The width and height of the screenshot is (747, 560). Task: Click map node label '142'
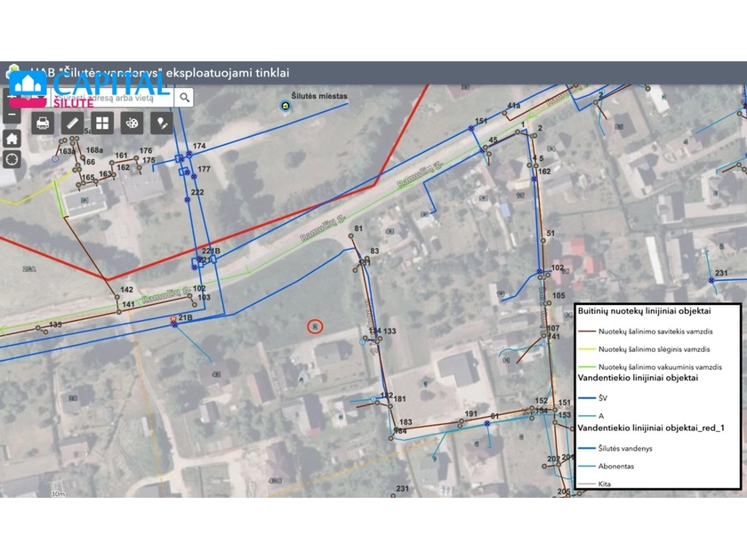pos(126,290)
